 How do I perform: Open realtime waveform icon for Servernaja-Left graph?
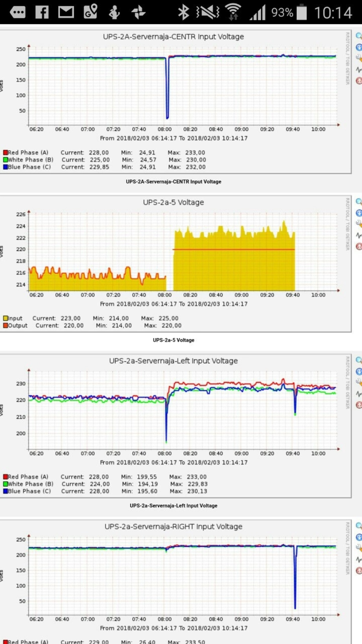[359, 394]
